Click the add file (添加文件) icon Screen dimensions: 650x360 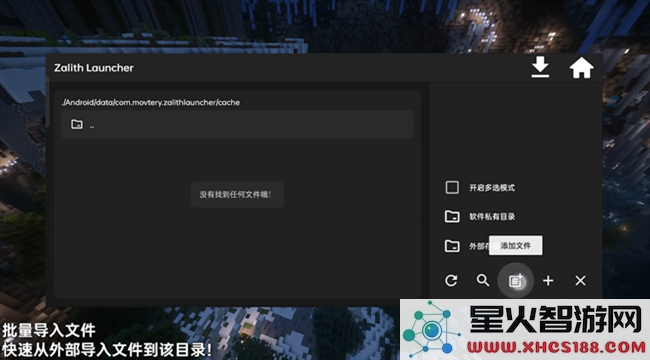tap(515, 281)
